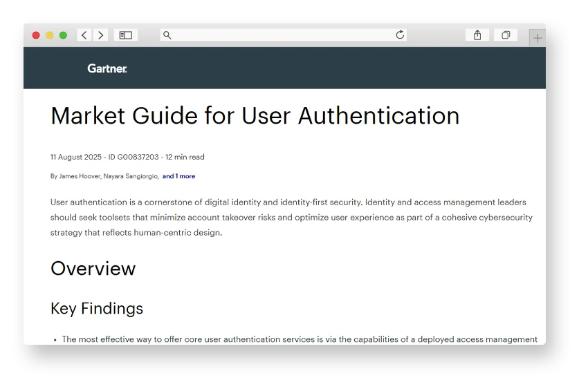
Task: Click the '12 min read' label
Action: (185, 157)
